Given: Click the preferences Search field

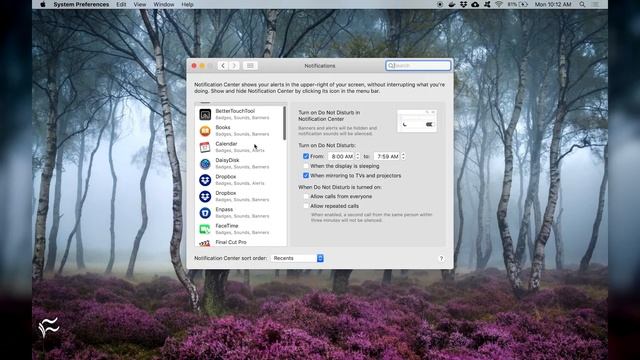Looking at the screenshot, I should (x=418, y=65).
